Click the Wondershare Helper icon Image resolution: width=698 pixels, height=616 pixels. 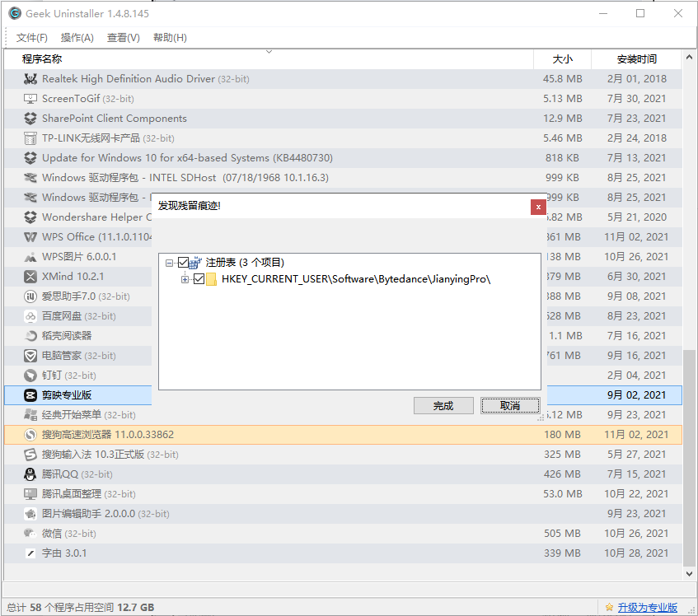(x=30, y=217)
